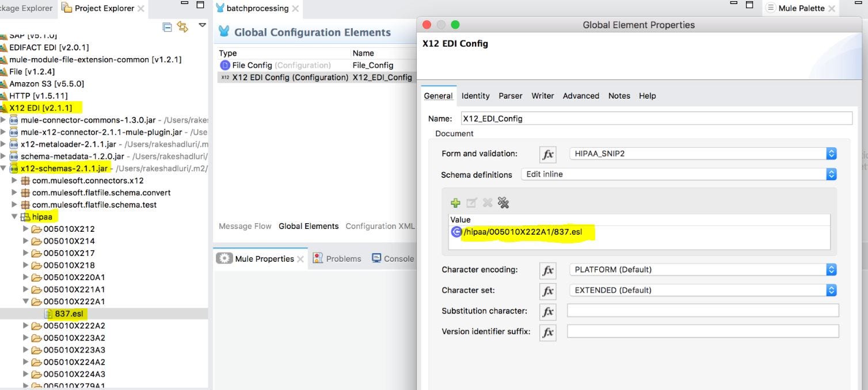868x390 pixels.
Task: Expand mule-x12-connector-2.1.1-mule-plugin.jar node
Action: tap(3, 132)
